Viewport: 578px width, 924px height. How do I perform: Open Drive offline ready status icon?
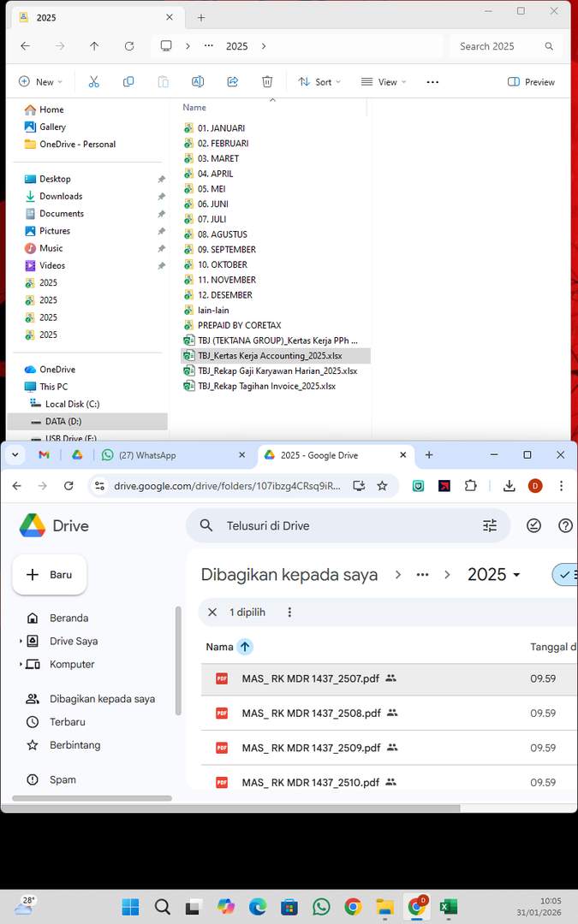533,525
